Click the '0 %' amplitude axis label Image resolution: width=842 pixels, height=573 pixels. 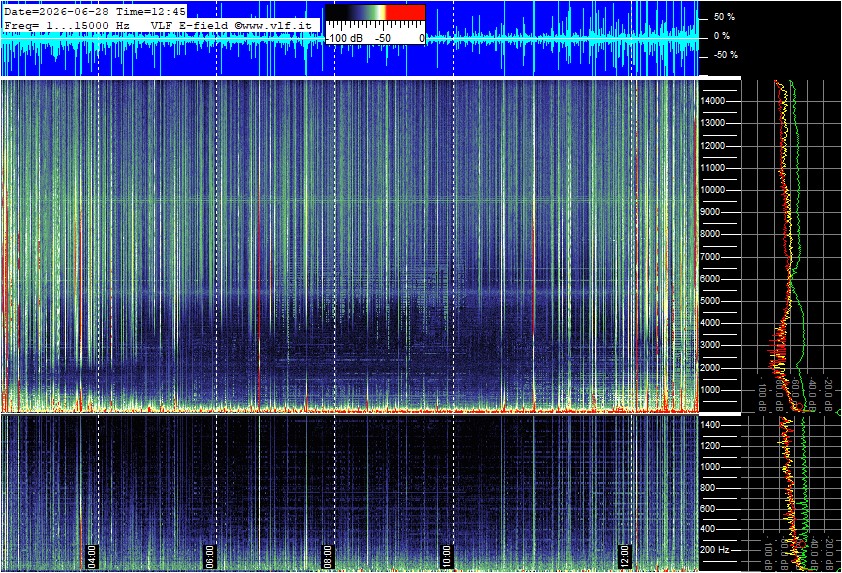coord(722,36)
